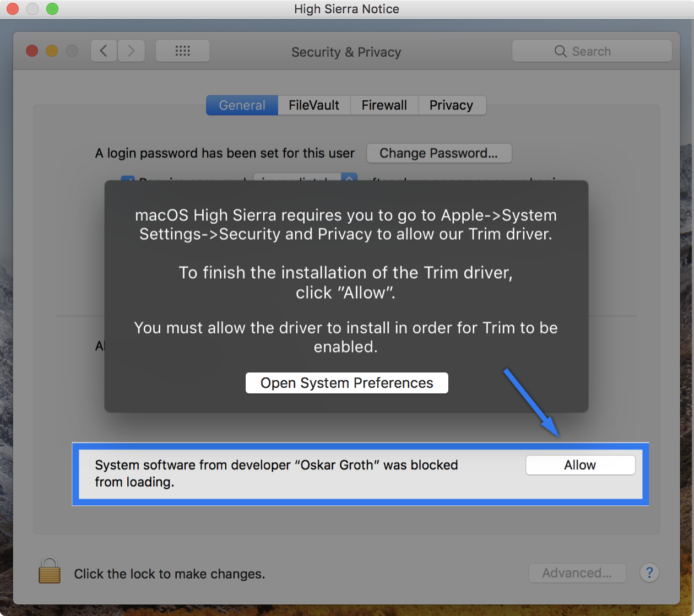This screenshot has width=694, height=616.
Task: Close the High Sierra Notice window
Action: (x=12, y=9)
